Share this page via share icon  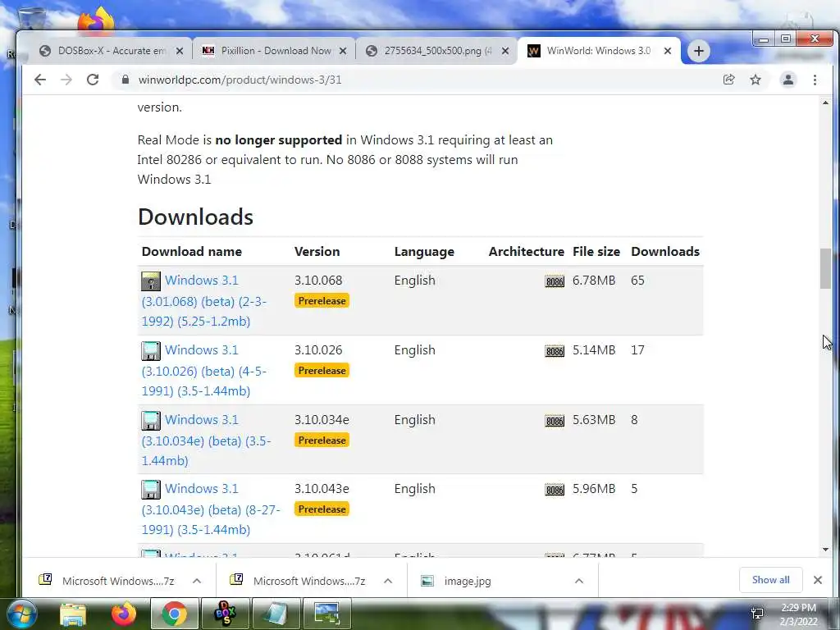coord(728,80)
